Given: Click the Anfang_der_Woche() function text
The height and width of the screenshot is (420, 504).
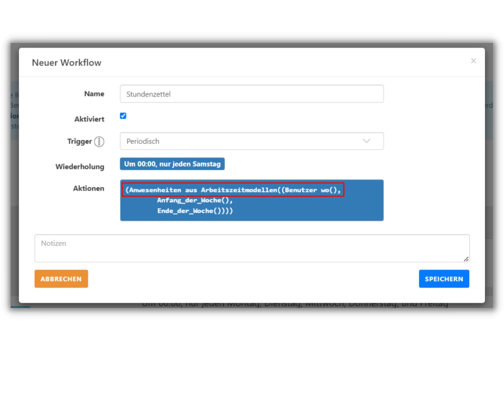Looking at the screenshot, I should click(x=195, y=200).
